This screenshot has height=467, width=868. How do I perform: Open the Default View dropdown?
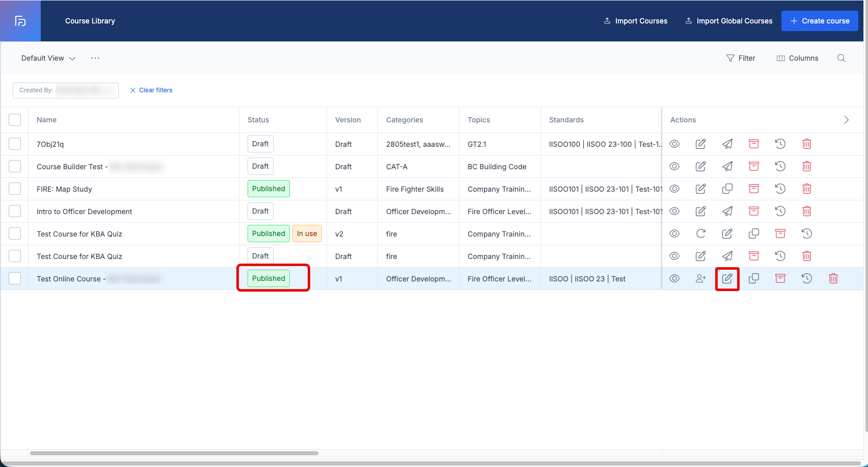pos(48,58)
